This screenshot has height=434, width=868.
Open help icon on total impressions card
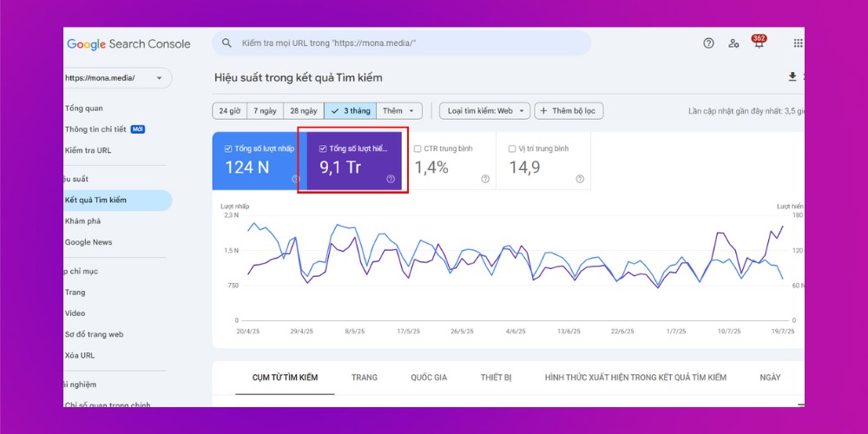[x=391, y=179]
